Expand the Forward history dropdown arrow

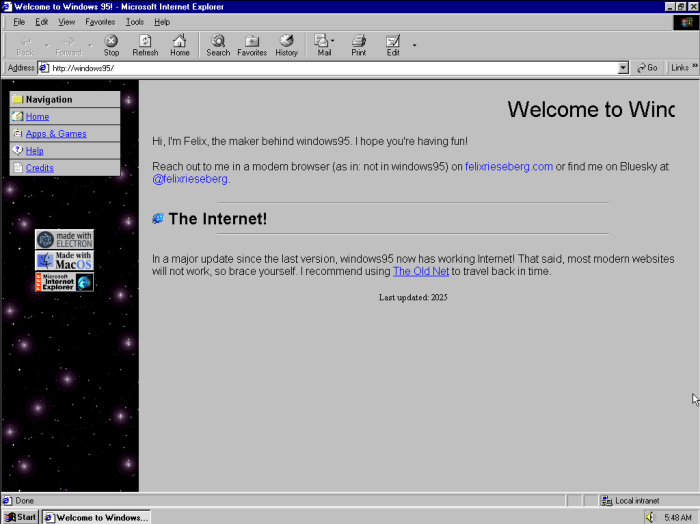pos(90,46)
